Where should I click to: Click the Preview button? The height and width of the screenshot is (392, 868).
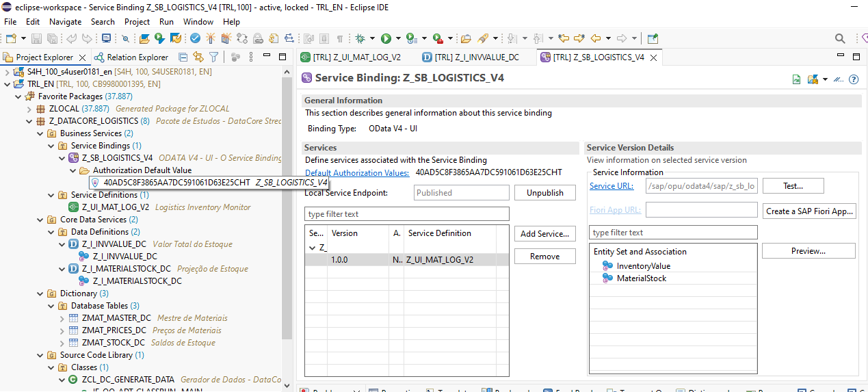click(x=808, y=251)
